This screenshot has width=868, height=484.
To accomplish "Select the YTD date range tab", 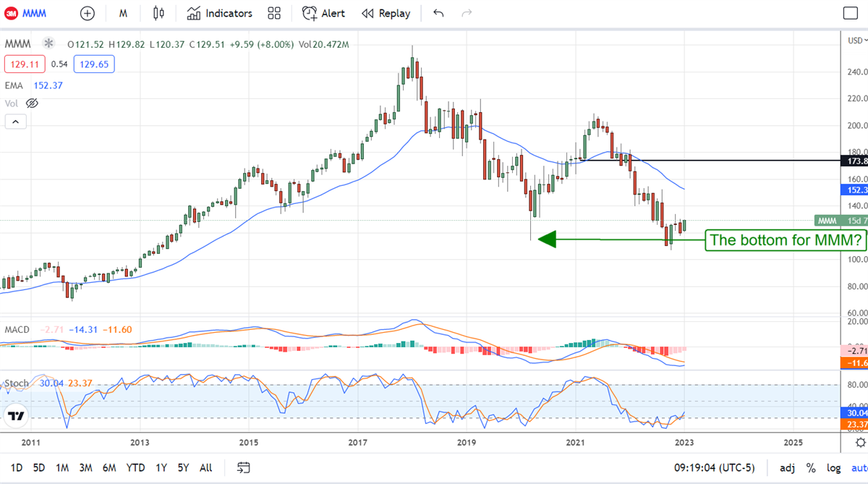I will pyautogui.click(x=135, y=467).
